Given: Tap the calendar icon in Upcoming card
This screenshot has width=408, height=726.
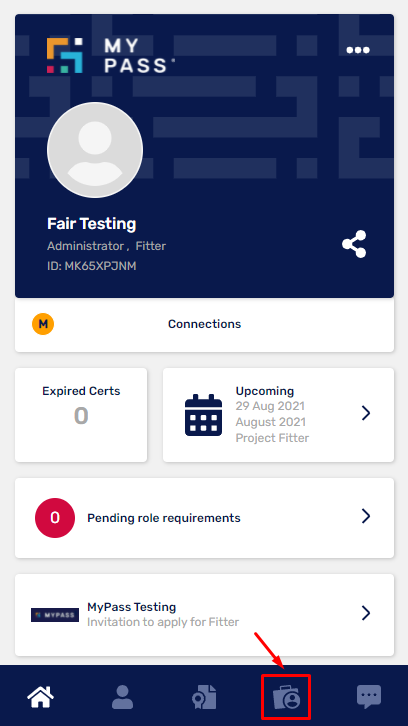Looking at the screenshot, I should tap(203, 415).
